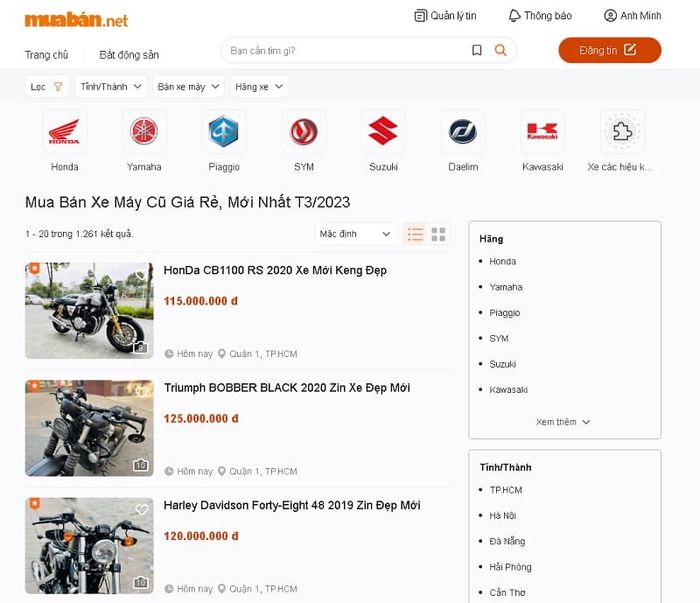The height and width of the screenshot is (603, 700).
Task: Go to Trang chủ menu item
Action: tap(46, 55)
